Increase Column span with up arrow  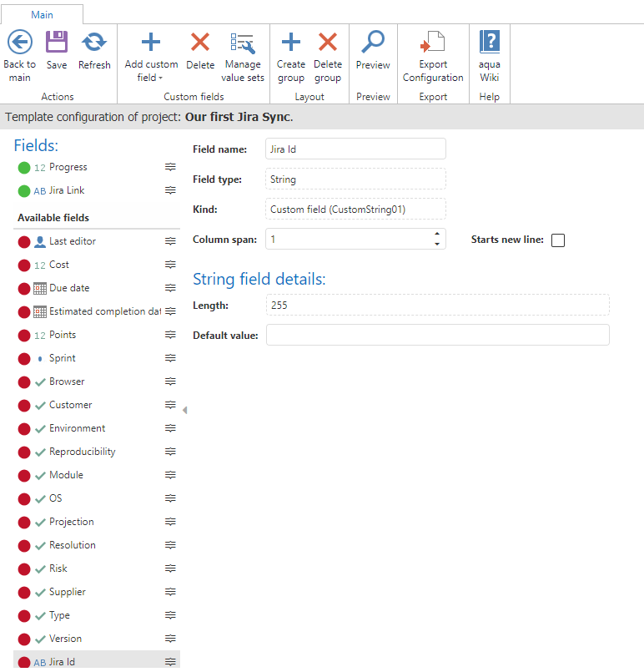pos(437,235)
